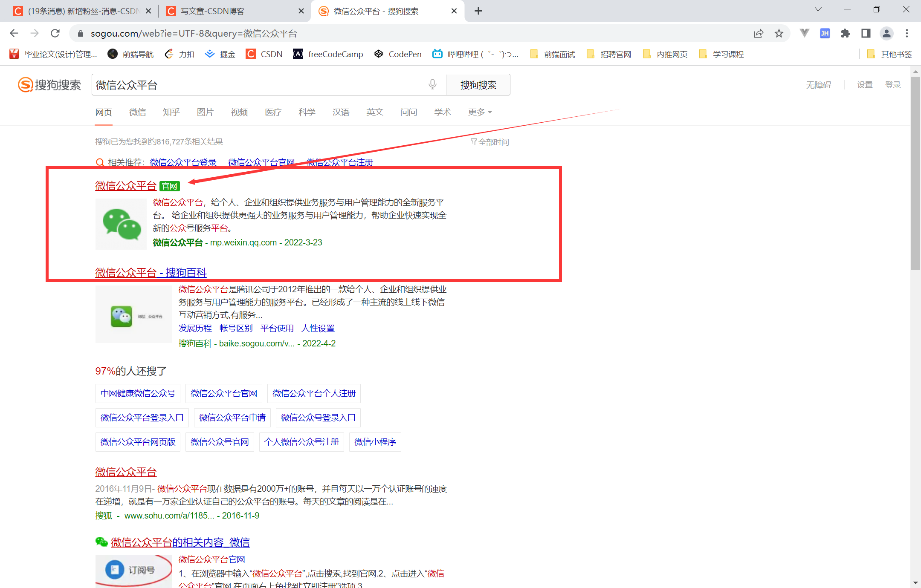
Task: Expand the 更多 search category dropdown
Action: (480, 112)
